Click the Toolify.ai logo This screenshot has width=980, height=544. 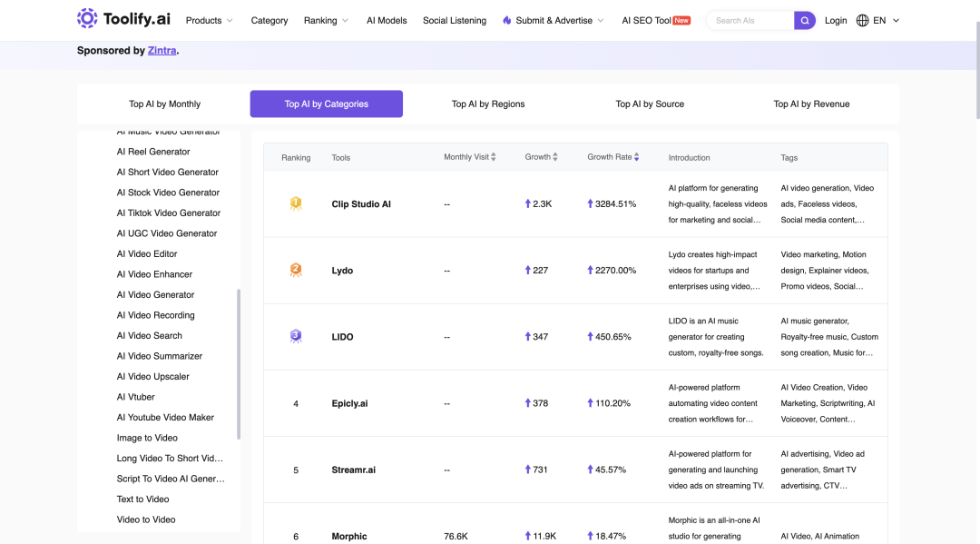click(x=123, y=19)
